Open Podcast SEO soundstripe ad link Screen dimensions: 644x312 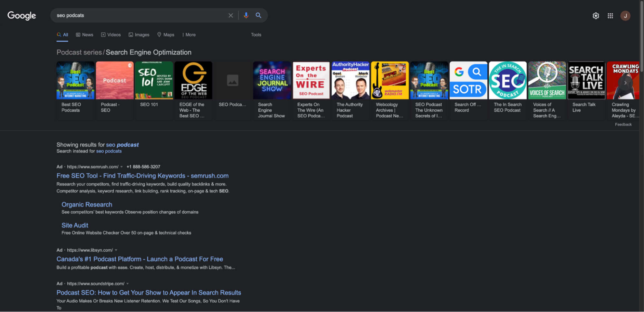point(149,293)
